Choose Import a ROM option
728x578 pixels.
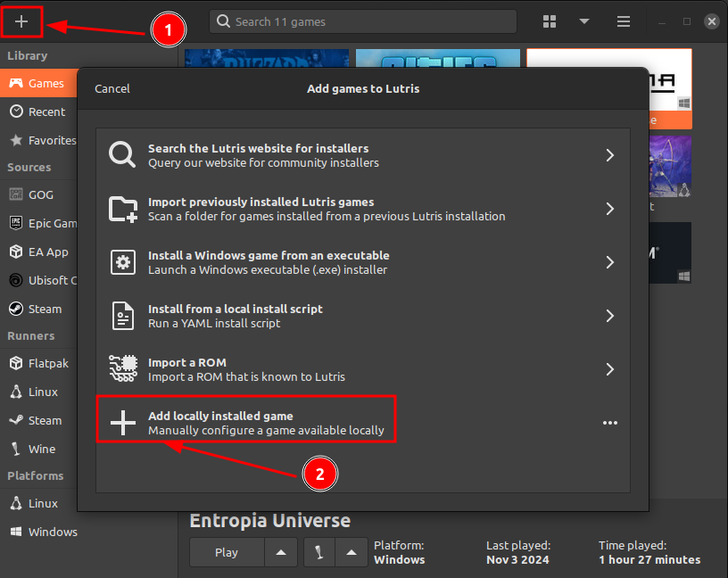[x=362, y=369]
